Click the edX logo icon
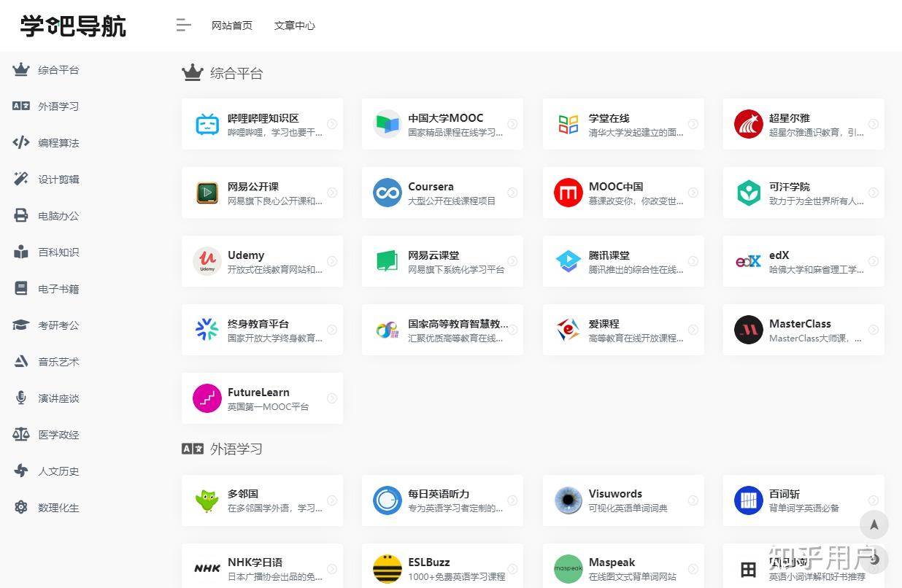Image resolution: width=902 pixels, height=588 pixels. pos(748,260)
